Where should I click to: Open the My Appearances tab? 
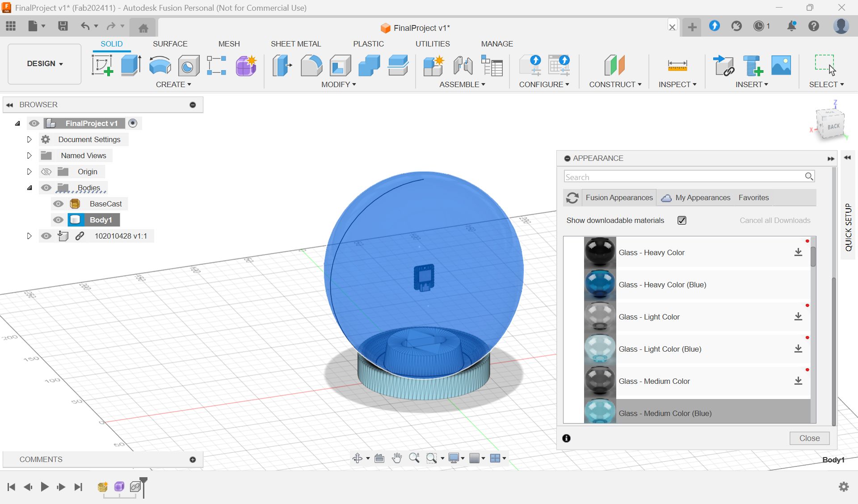696,197
